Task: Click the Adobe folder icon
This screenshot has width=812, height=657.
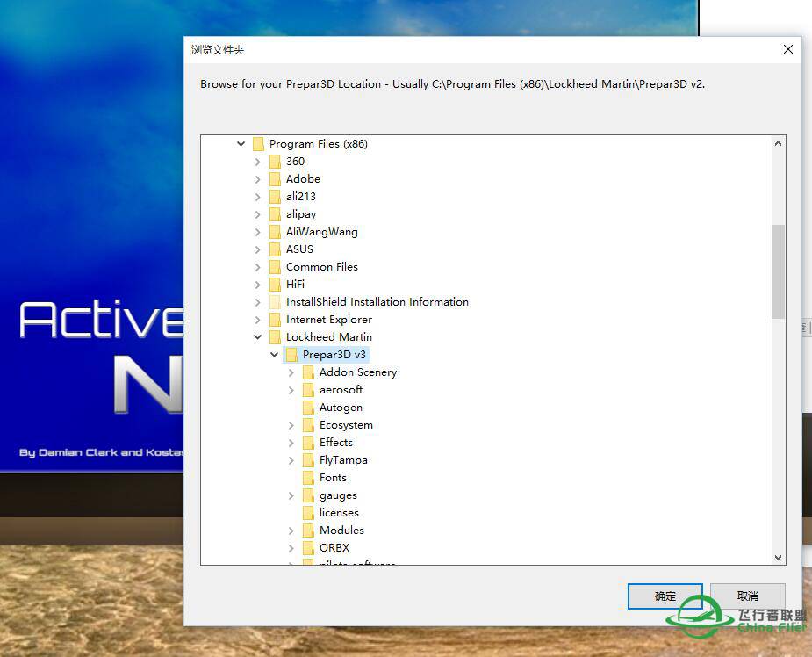Action: click(x=275, y=179)
